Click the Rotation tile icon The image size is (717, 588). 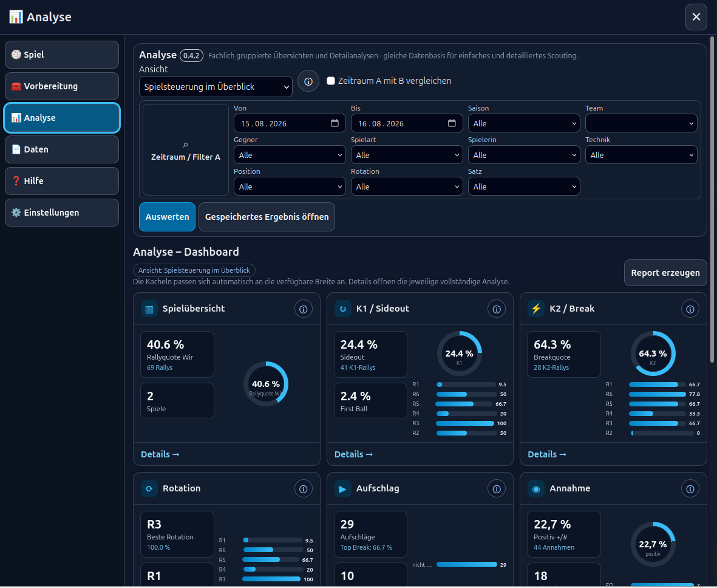click(x=149, y=489)
